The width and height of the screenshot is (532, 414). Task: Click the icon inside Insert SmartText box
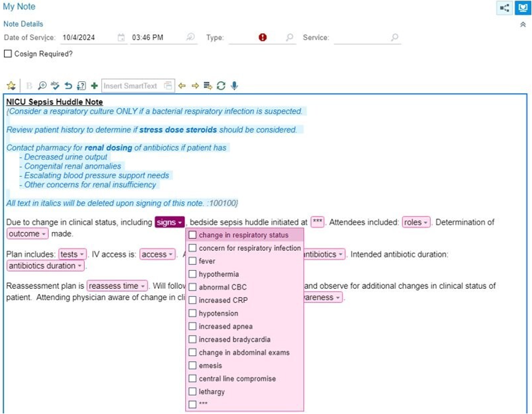[x=168, y=85]
